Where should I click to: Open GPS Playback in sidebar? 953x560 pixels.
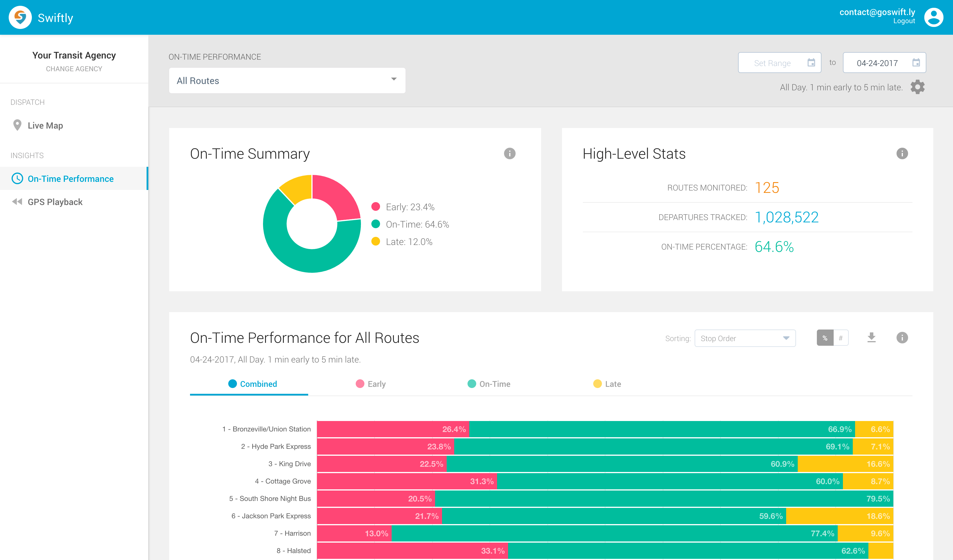click(x=55, y=202)
